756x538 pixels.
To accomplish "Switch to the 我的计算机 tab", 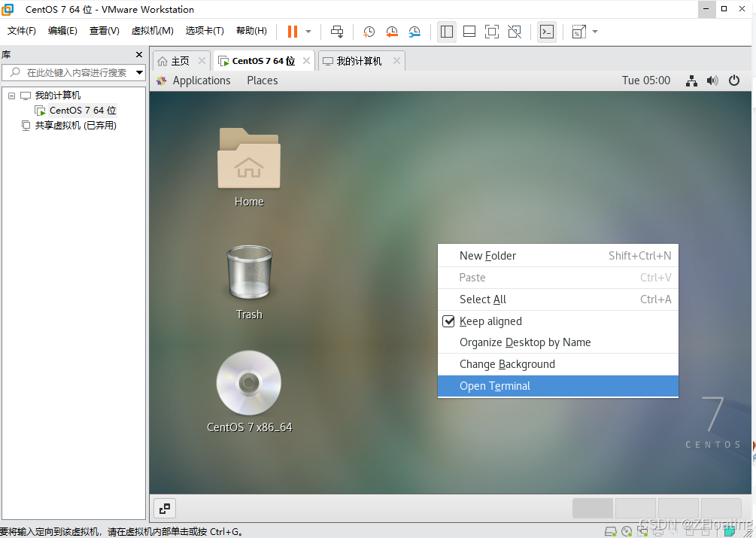I will pos(359,61).
